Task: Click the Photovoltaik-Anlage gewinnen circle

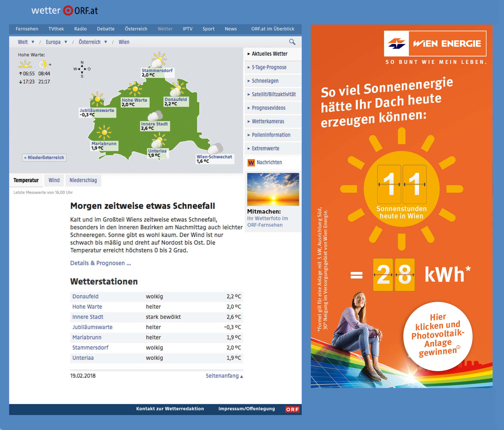Action: (x=438, y=337)
